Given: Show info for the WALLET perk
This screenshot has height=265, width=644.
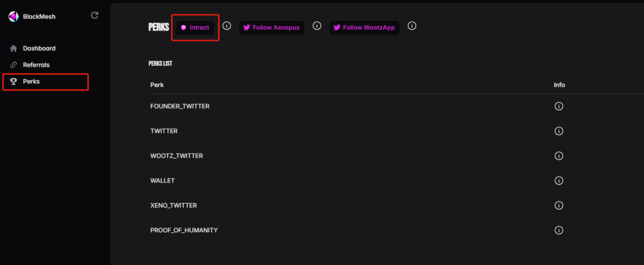Looking at the screenshot, I should pyautogui.click(x=559, y=180).
